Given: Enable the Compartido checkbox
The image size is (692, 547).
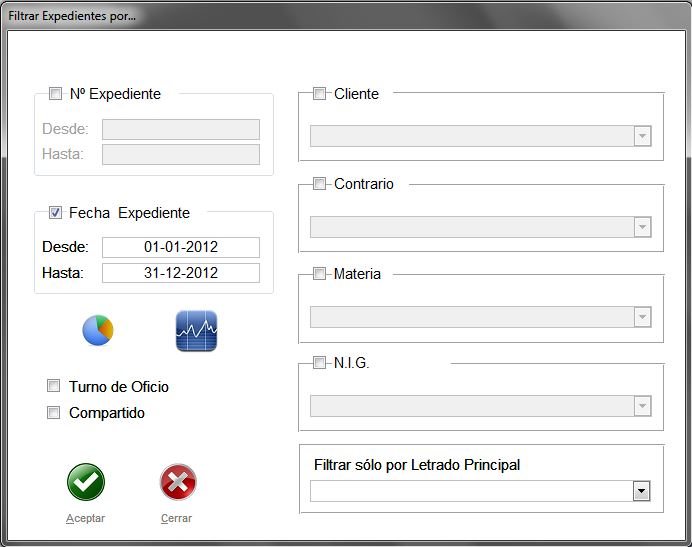Looking at the screenshot, I should click(x=54, y=413).
